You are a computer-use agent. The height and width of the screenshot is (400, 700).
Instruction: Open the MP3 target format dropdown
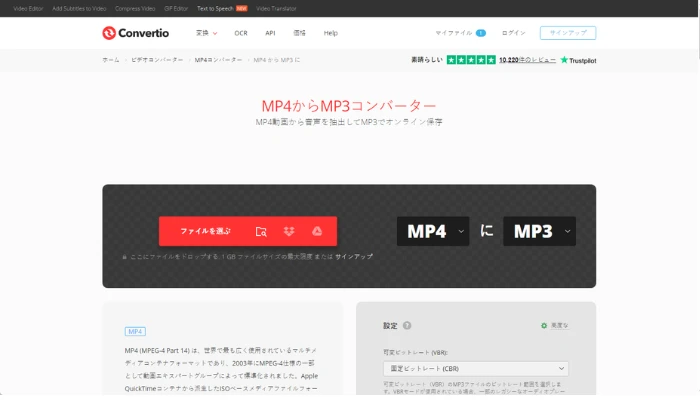tap(539, 231)
